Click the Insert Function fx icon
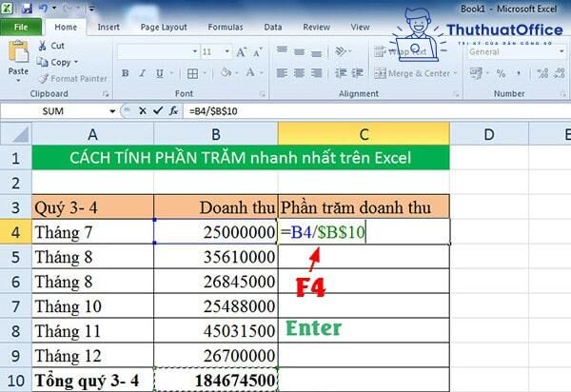The image size is (571, 392). tap(174, 110)
